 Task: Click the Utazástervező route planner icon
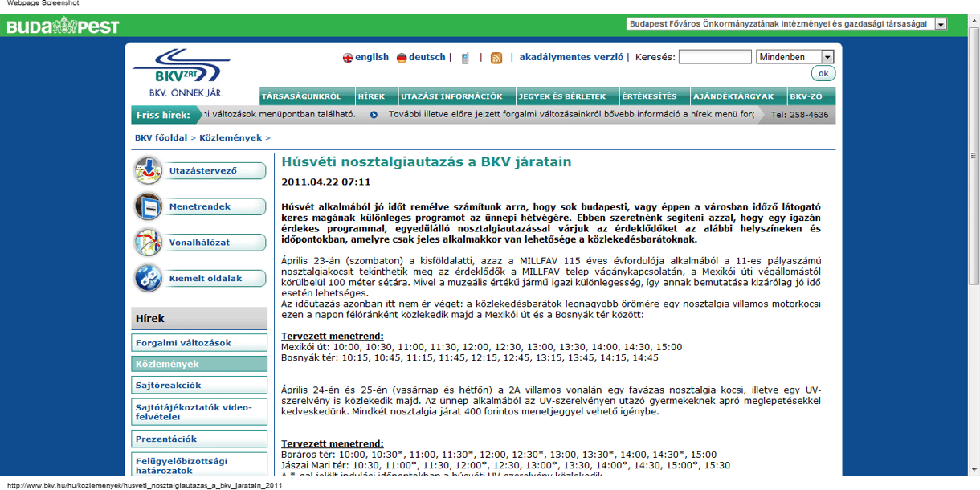pos(149,170)
